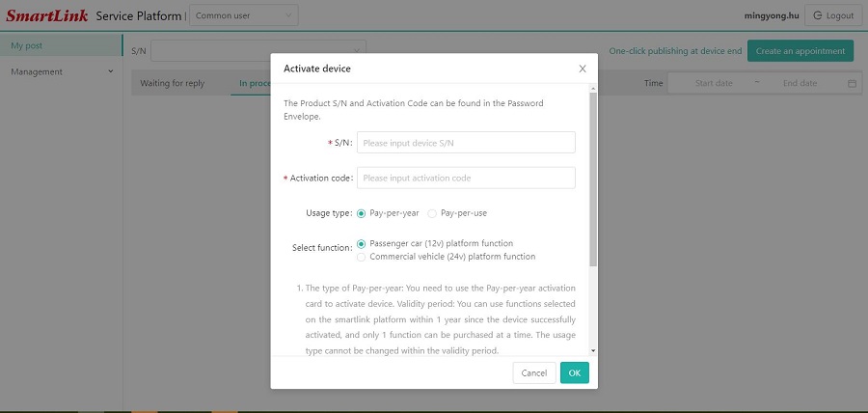The height and width of the screenshot is (413, 868).
Task: Click the Create an appointment button
Action: (x=800, y=51)
